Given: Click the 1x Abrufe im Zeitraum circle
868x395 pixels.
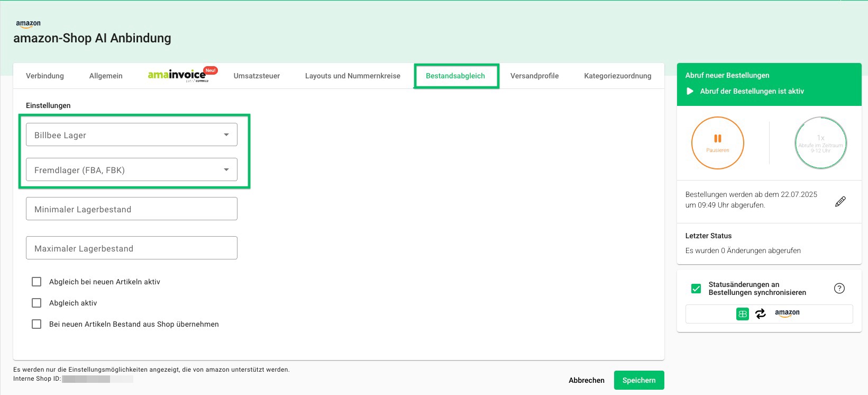Looking at the screenshot, I should 820,143.
